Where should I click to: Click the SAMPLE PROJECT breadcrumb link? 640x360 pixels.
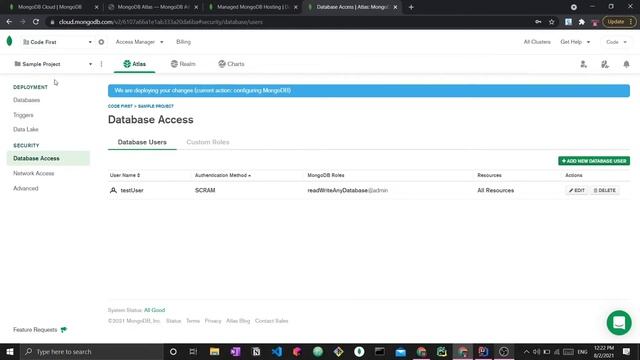(x=156, y=106)
